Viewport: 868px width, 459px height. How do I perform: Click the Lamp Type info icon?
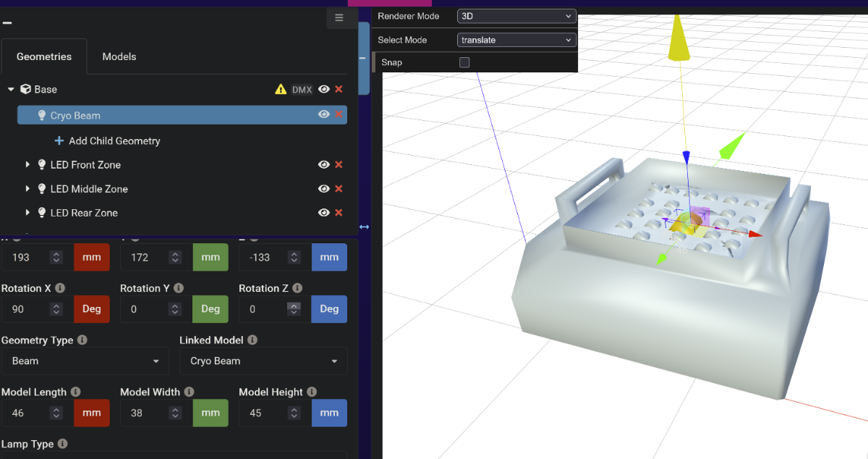[63, 444]
